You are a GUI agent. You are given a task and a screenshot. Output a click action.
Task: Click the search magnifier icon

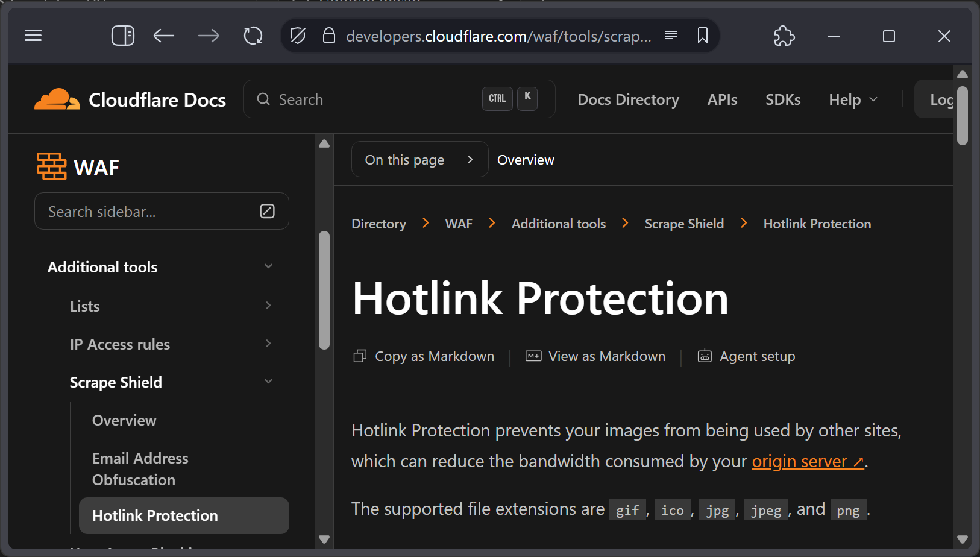pyautogui.click(x=263, y=99)
